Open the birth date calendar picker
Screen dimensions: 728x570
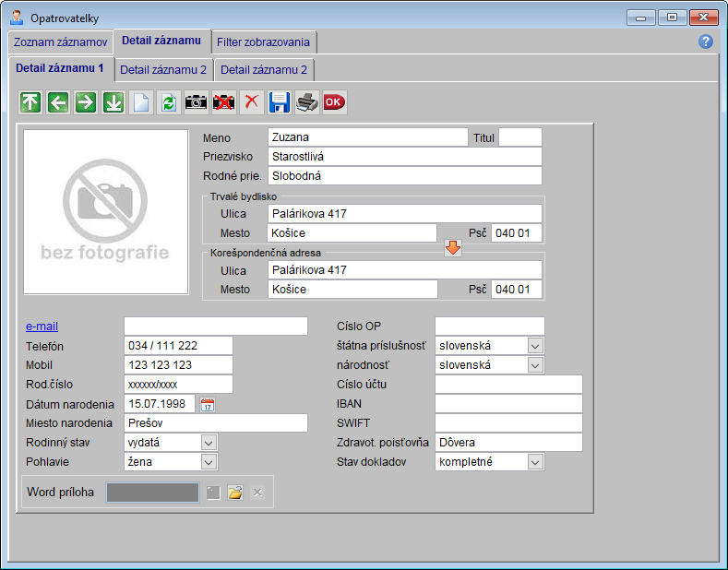click(x=207, y=404)
